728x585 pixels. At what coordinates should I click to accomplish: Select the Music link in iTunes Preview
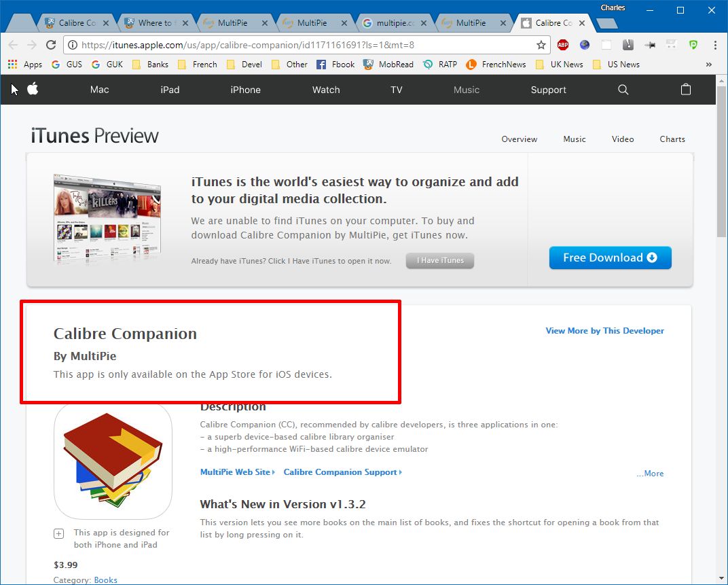click(575, 139)
